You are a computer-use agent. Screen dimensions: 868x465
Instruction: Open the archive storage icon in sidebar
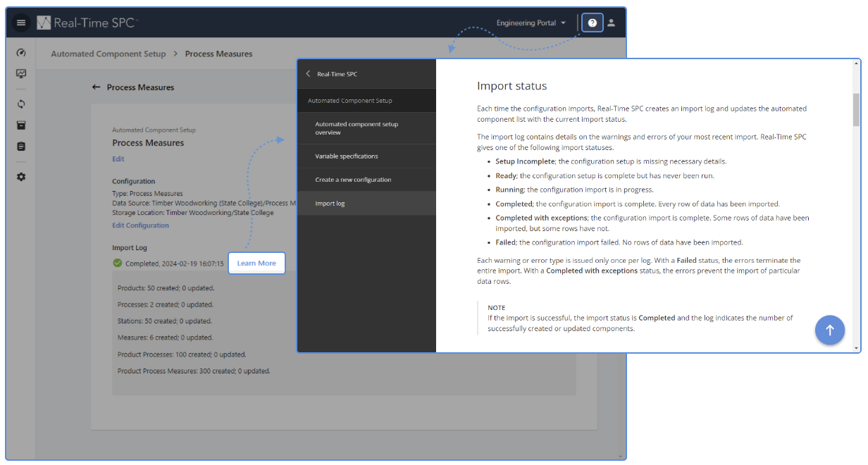click(20, 125)
